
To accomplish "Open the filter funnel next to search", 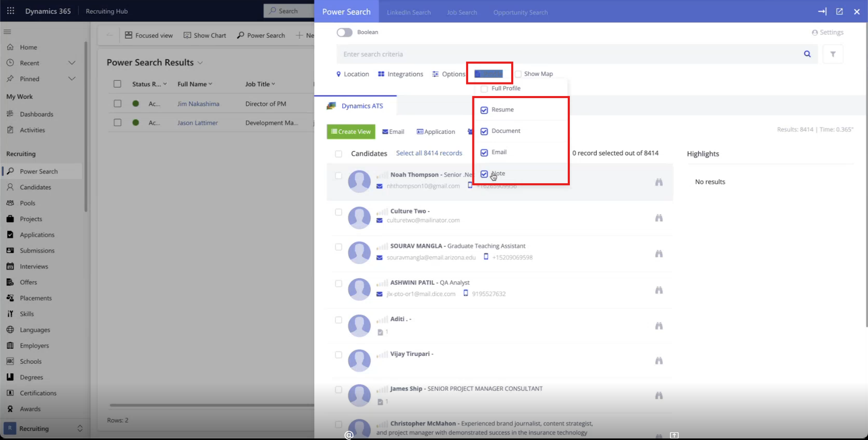I will point(833,54).
